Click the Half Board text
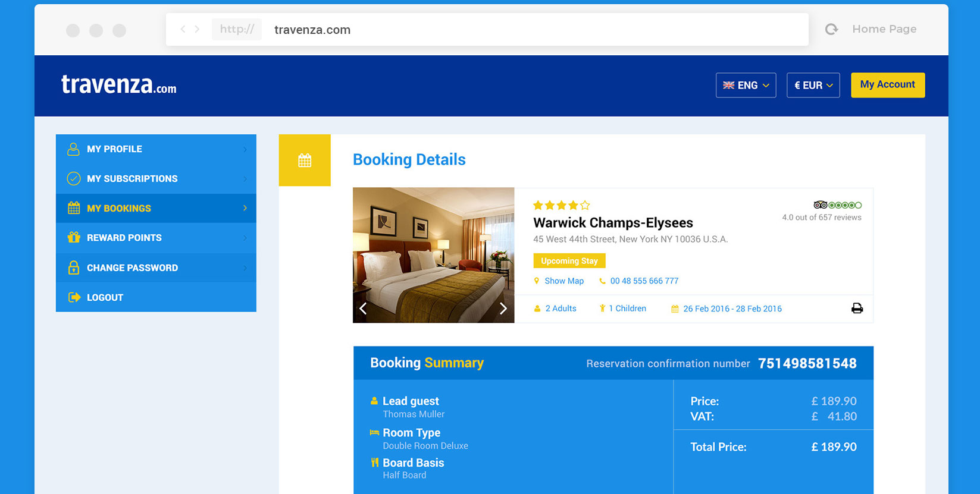Viewport: 980px width, 494px height. [405, 476]
